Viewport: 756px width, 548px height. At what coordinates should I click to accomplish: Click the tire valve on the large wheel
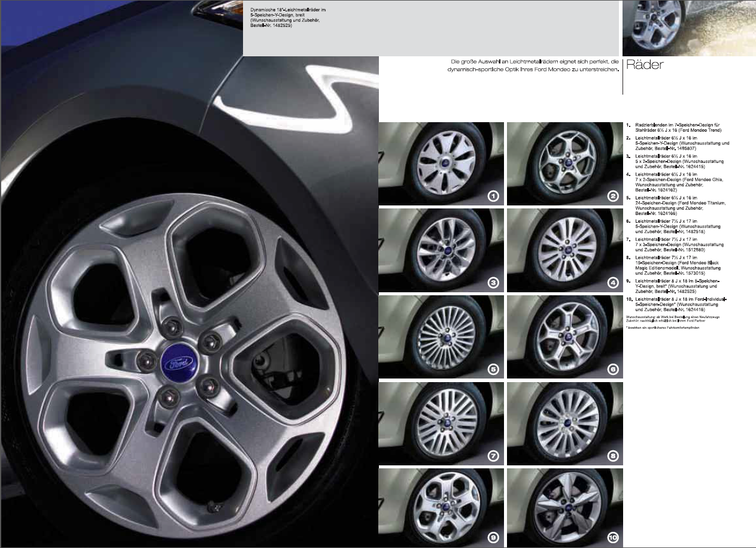(x=211, y=507)
